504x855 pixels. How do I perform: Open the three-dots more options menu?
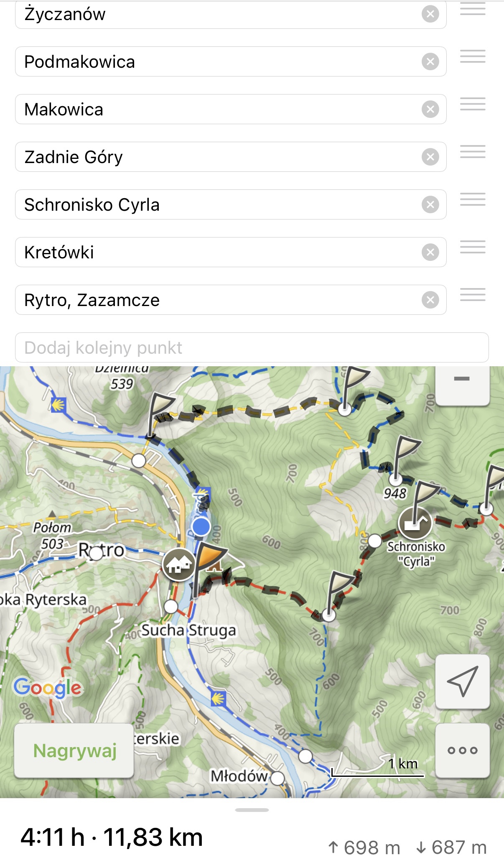pos(462,750)
